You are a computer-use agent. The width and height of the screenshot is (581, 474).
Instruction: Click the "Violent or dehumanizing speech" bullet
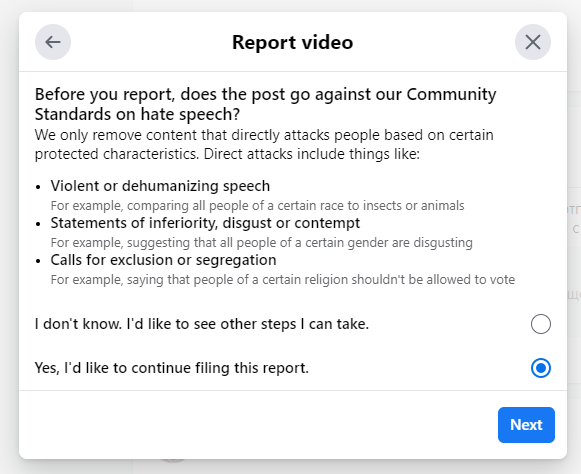pyautogui.click(x=160, y=186)
